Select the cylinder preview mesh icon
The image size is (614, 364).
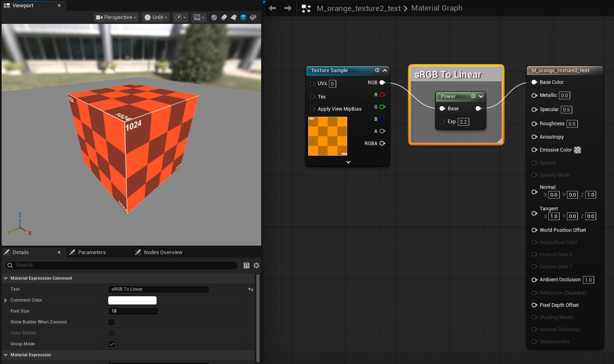[x=224, y=17]
